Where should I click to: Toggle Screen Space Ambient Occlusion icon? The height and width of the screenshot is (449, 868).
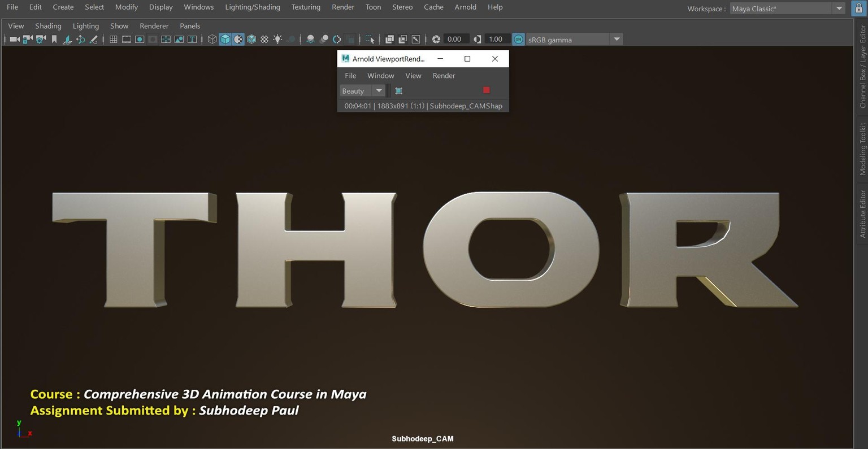(x=310, y=39)
